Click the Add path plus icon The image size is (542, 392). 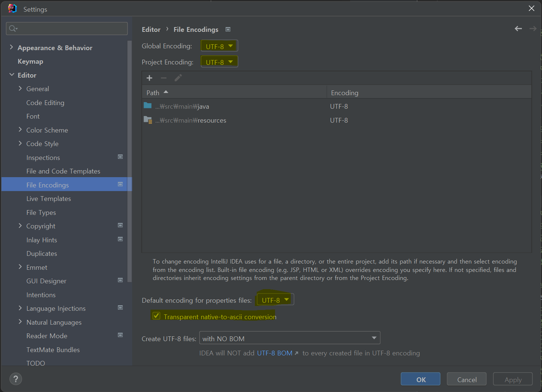tap(149, 78)
